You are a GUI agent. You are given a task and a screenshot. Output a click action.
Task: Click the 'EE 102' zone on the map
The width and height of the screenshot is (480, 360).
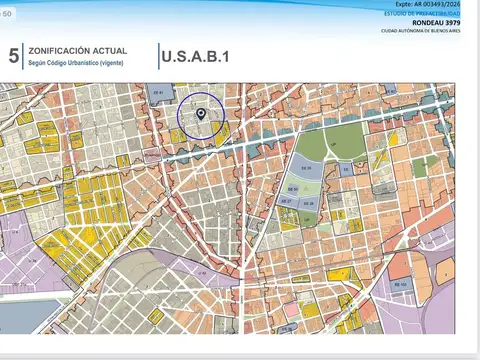[400, 285]
